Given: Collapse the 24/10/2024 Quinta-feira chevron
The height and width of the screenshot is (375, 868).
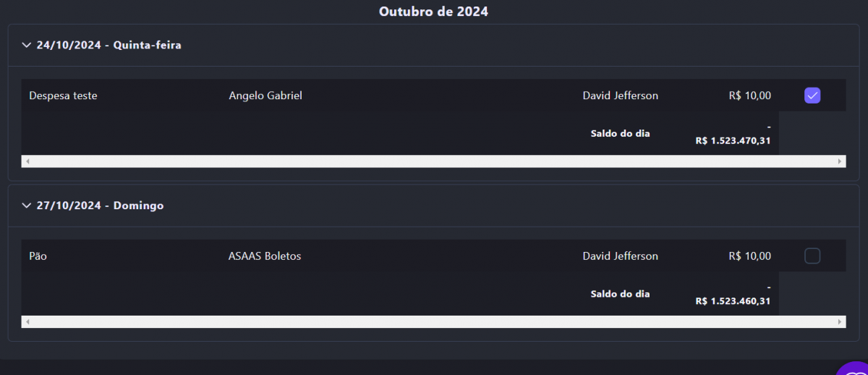Looking at the screenshot, I should click(27, 46).
